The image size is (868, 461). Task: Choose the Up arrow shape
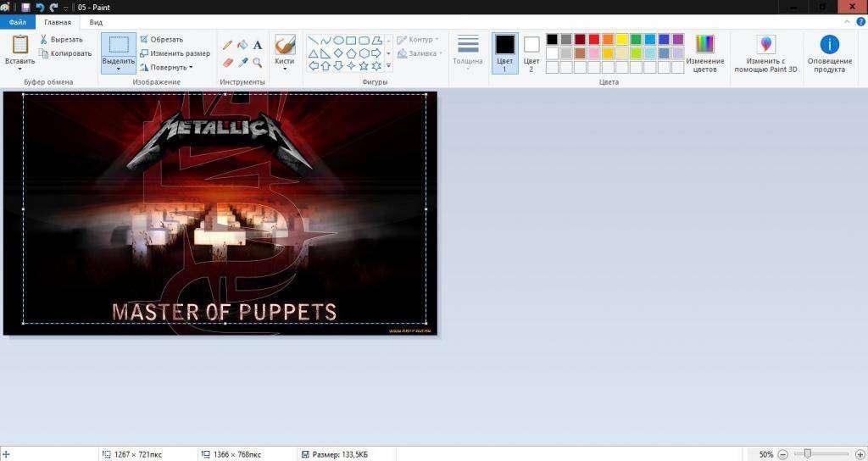pos(325,66)
